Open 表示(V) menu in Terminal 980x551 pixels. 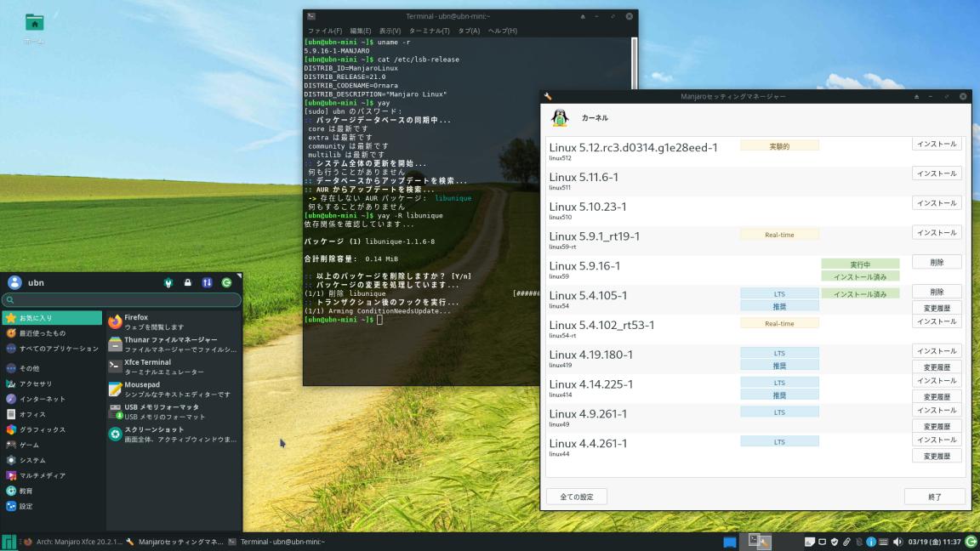(x=390, y=31)
